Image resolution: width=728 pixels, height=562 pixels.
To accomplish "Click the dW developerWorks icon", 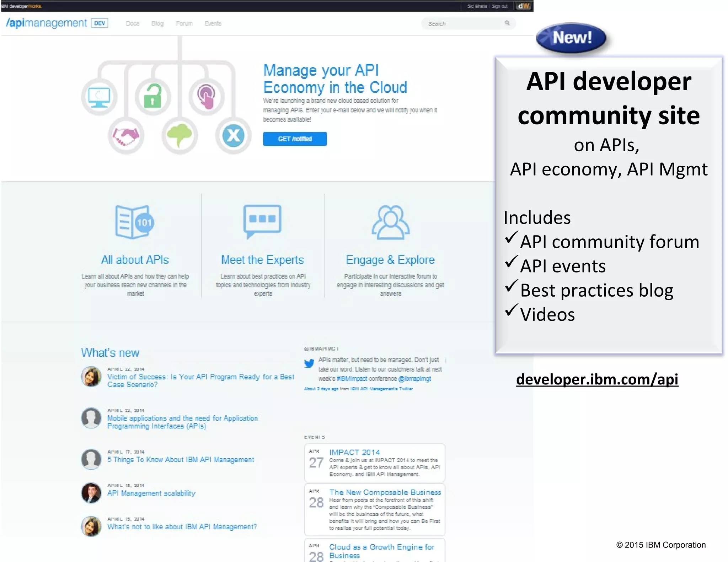I will [x=524, y=6].
